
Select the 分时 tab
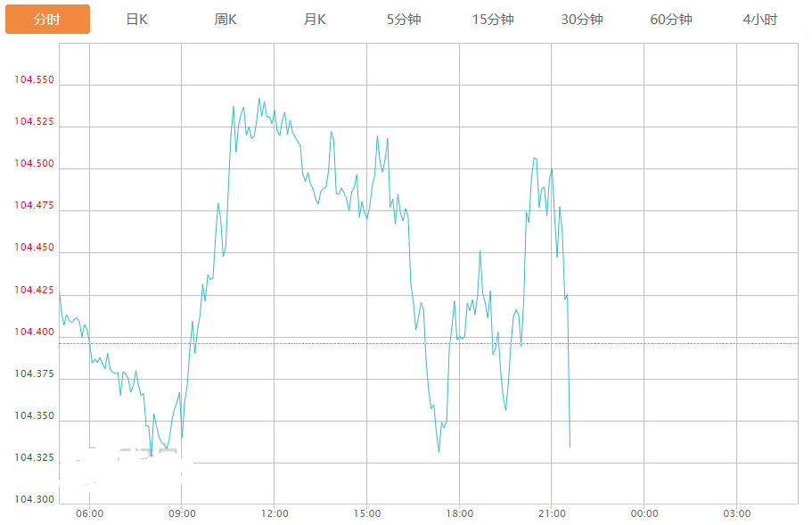(x=47, y=20)
